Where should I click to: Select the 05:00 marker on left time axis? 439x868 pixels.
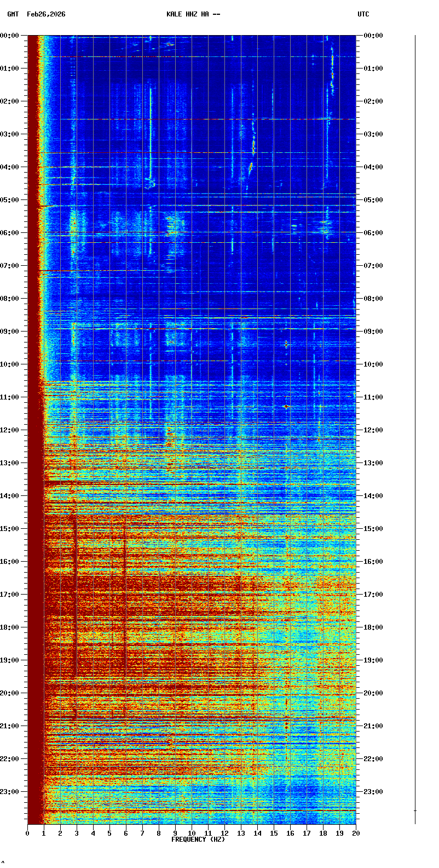[x=10, y=200]
